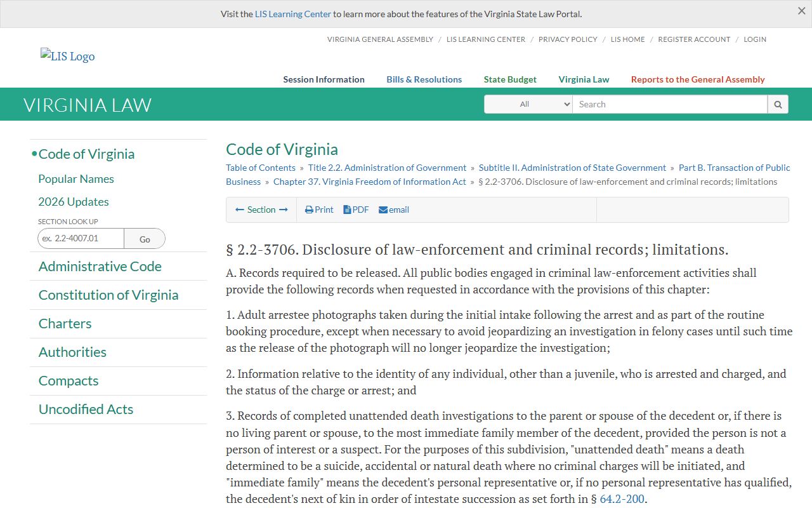The width and height of the screenshot is (812, 508).
Task: Click the search magnifier button
Action: (778, 104)
